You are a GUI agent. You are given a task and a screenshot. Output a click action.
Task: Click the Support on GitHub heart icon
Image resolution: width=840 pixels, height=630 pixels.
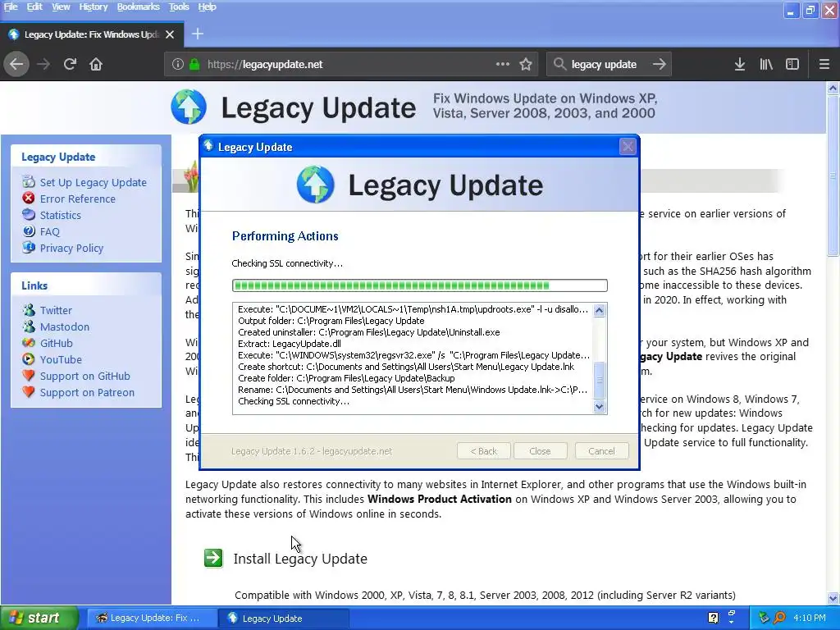pos(29,376)
